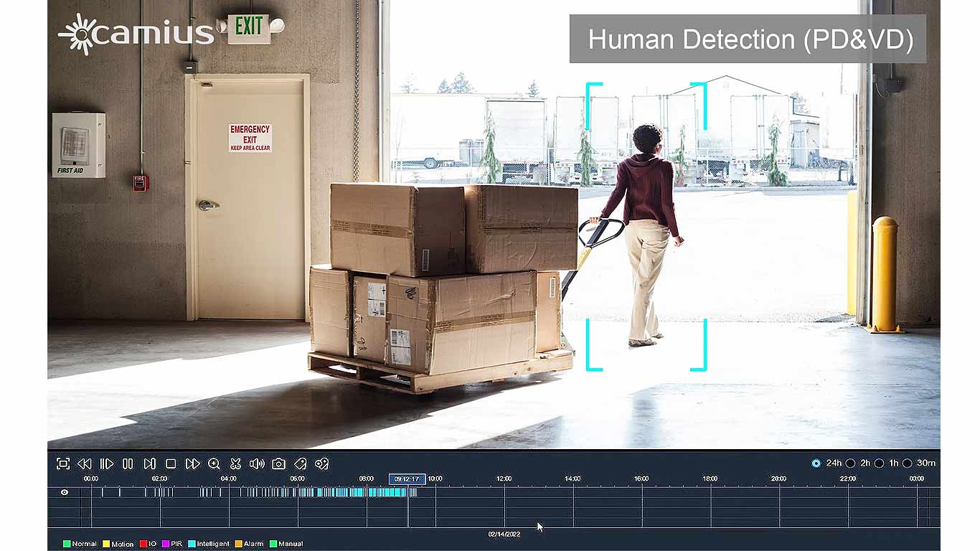
Task: Mute the audio speaker icon
Action: 257,464
